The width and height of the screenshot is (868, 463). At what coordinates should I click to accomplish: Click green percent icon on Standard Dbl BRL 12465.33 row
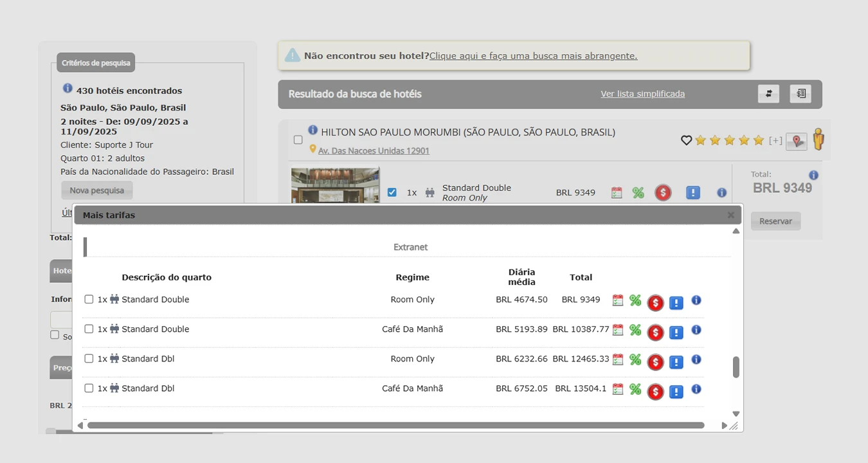pyautogui.click(x=635, y=359)
